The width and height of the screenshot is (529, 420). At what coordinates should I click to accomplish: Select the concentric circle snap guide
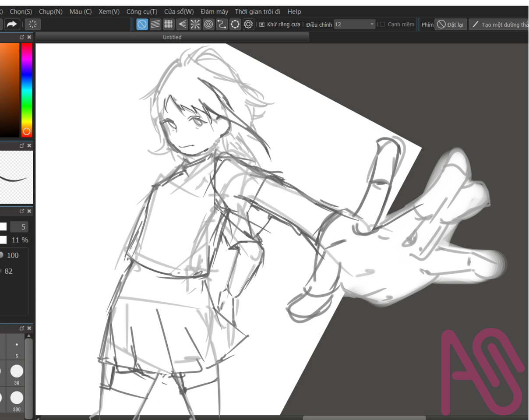click(x=208, y=25)
